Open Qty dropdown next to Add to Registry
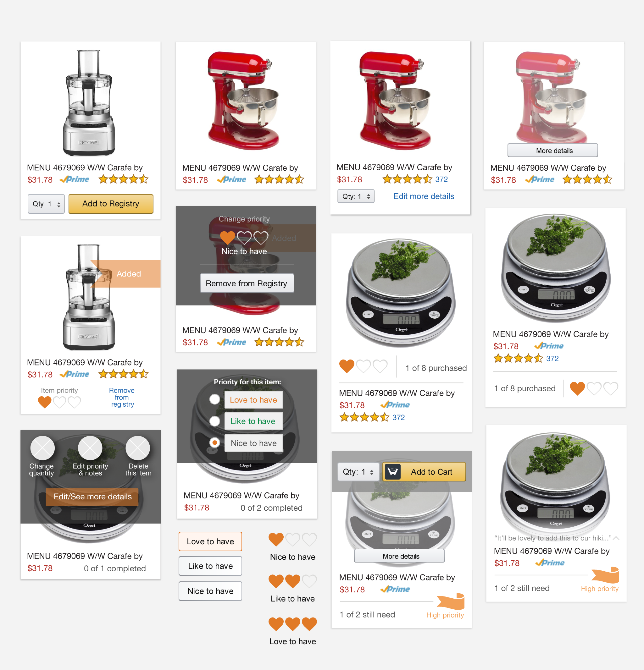644x670 pixels. point(46,204)
